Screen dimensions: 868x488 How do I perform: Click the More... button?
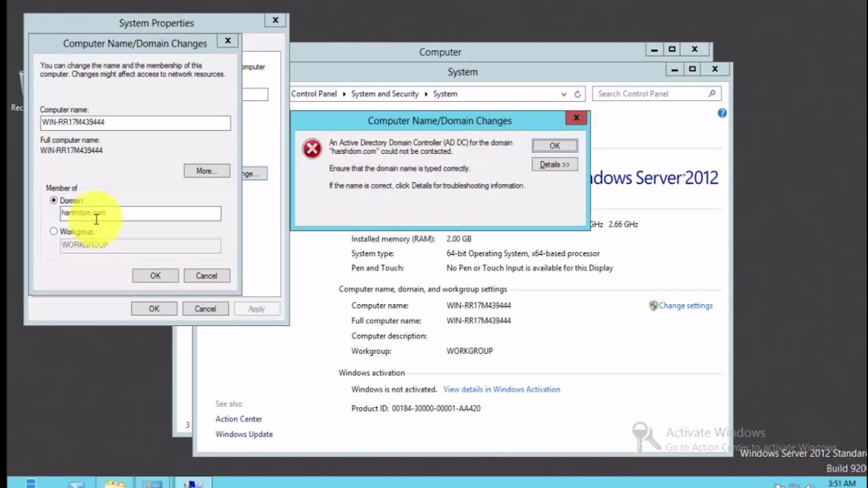pyautogui.click(x=207, y=171)
